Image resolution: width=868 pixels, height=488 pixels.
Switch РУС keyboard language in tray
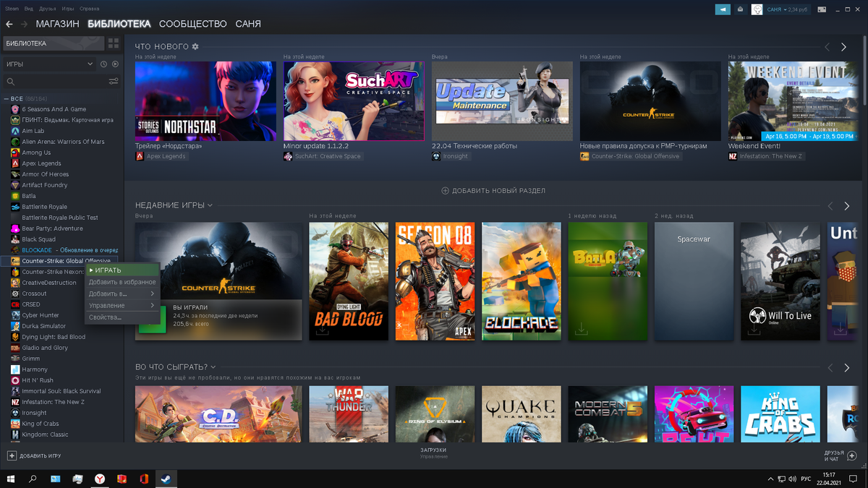point(806,479)
